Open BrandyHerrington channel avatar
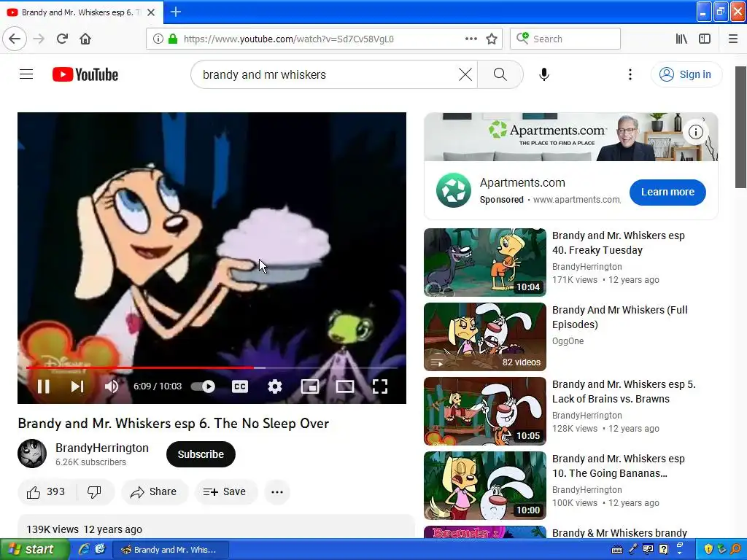Screen dimensions: 747x560 coord(32,454)
